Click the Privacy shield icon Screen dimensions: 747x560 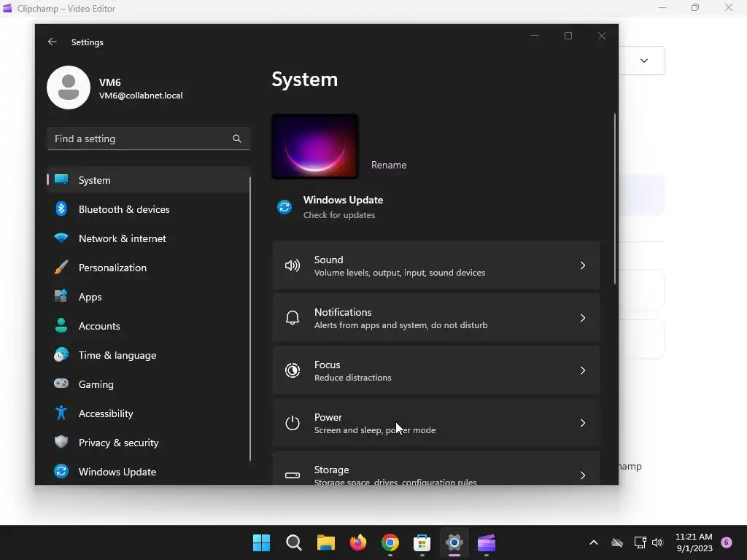point(61,442)
